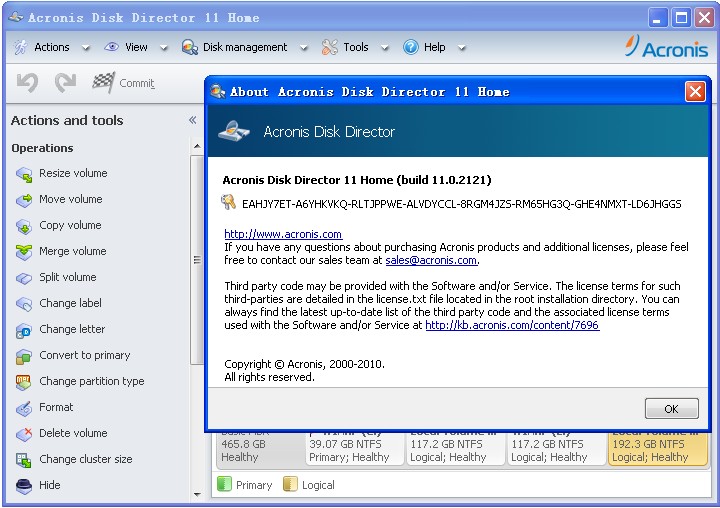720x508 pixels.
Task: Click the Change label icon
Action: point(24,304)
